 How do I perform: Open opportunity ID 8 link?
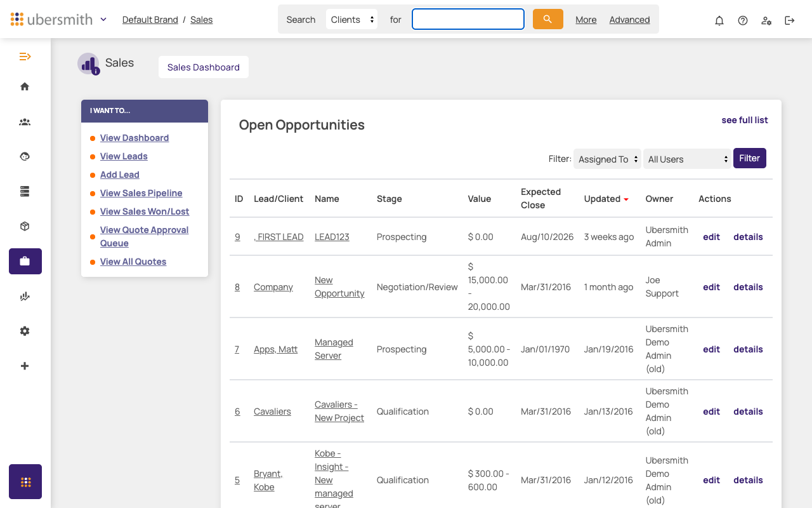(237, 287)
